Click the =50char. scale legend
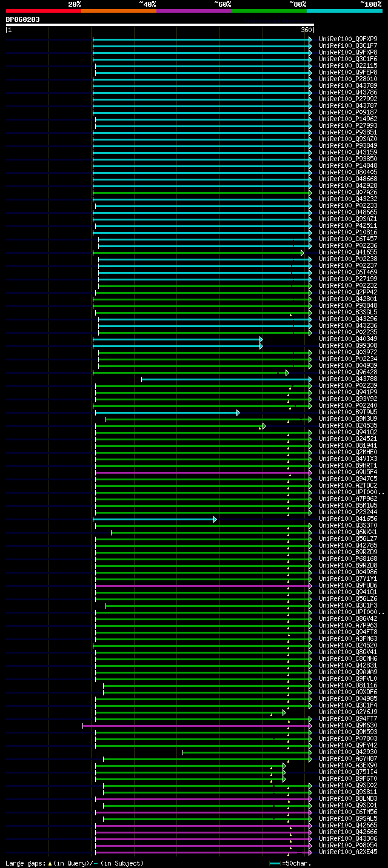388x868 pixels. point(290,863)
